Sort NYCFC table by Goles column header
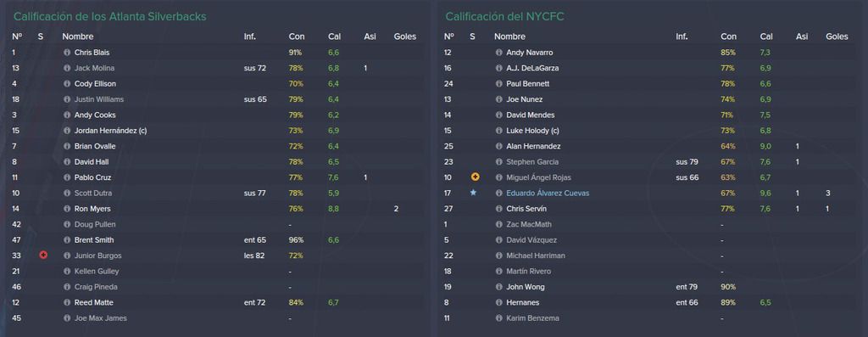This screenshot has height=337, width=868. point(837,37)
